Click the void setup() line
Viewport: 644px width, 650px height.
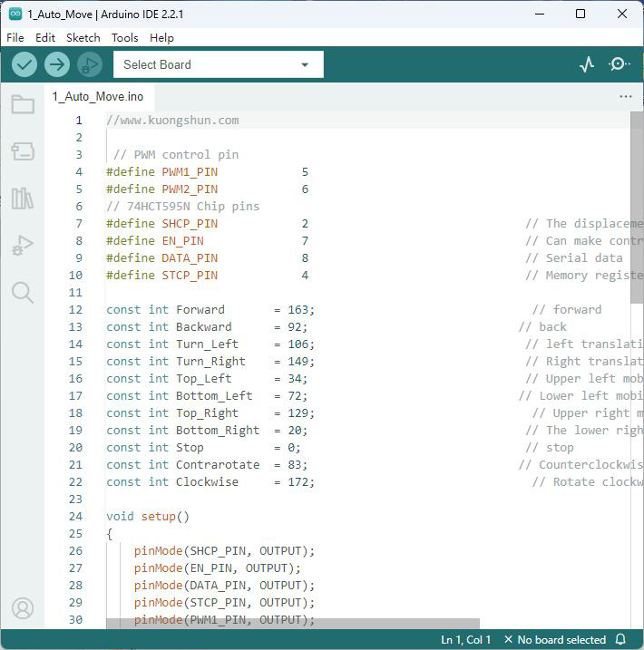[148, 517]
